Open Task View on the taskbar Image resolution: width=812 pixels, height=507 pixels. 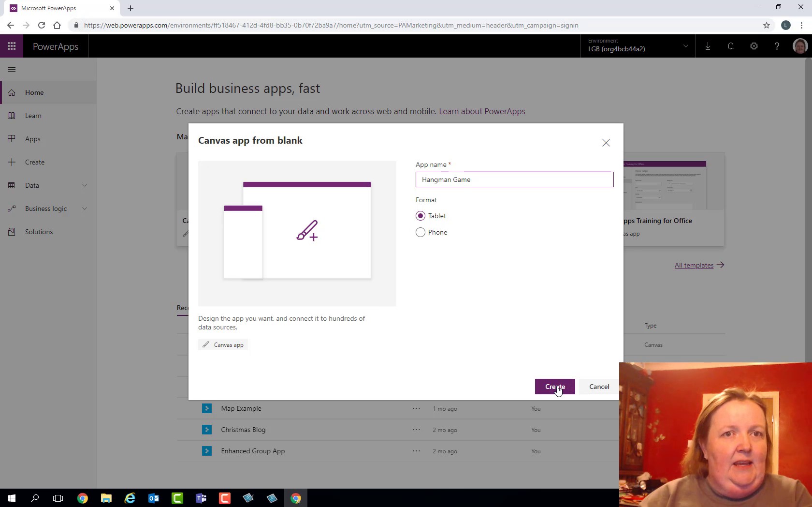point(58,498)
